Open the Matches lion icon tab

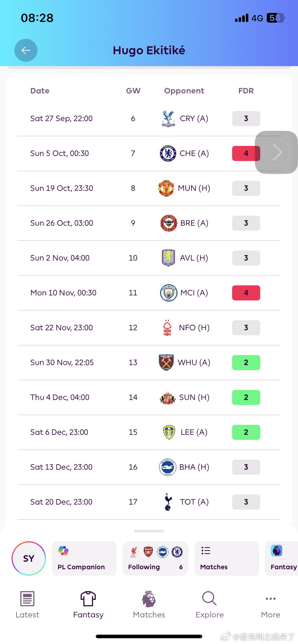pos(149,605)
